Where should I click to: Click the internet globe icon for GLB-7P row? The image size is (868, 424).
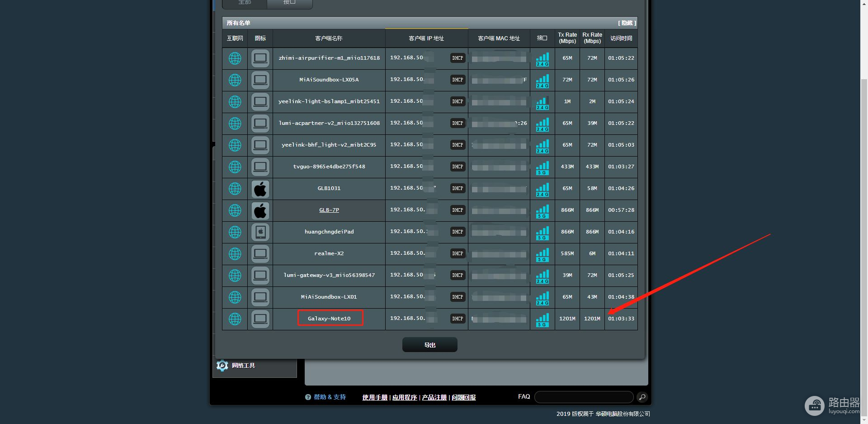(235, 210)
